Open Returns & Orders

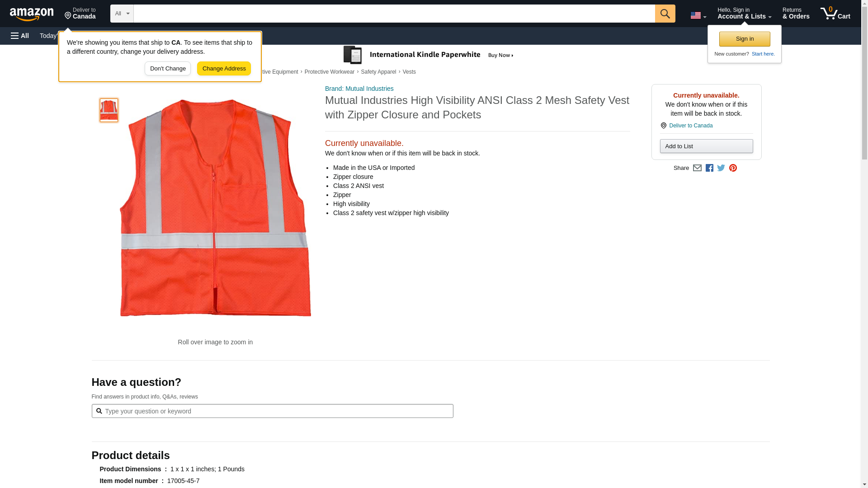795,14
